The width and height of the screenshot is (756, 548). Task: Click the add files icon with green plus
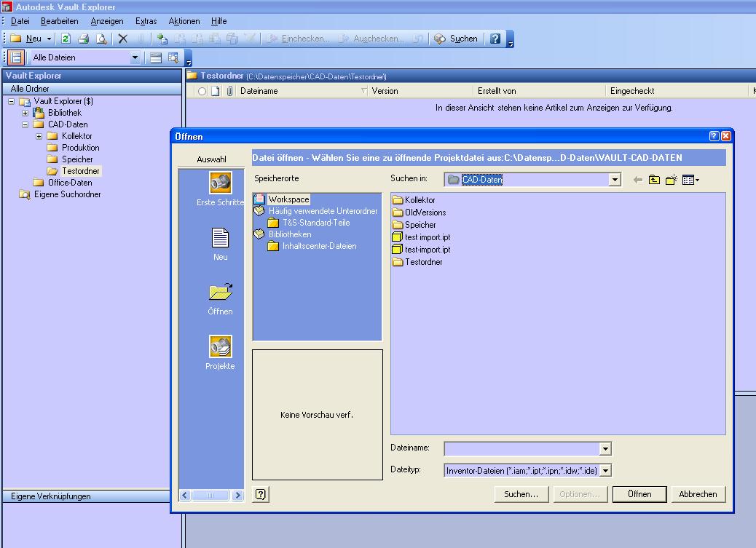(162, 39)
